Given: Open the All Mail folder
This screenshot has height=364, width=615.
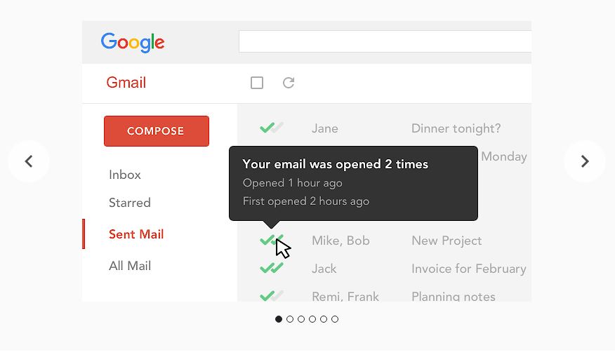Looking at the screenshot, I should coord(130,266).
